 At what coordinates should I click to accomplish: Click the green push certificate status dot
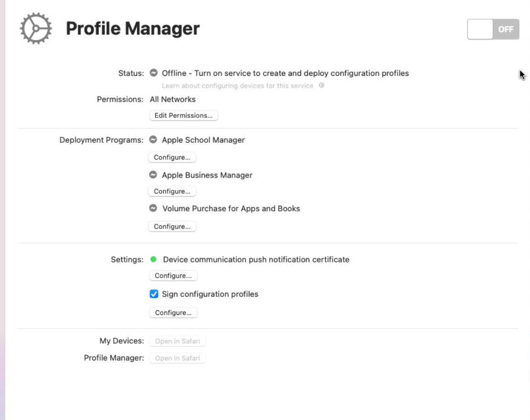153,260
